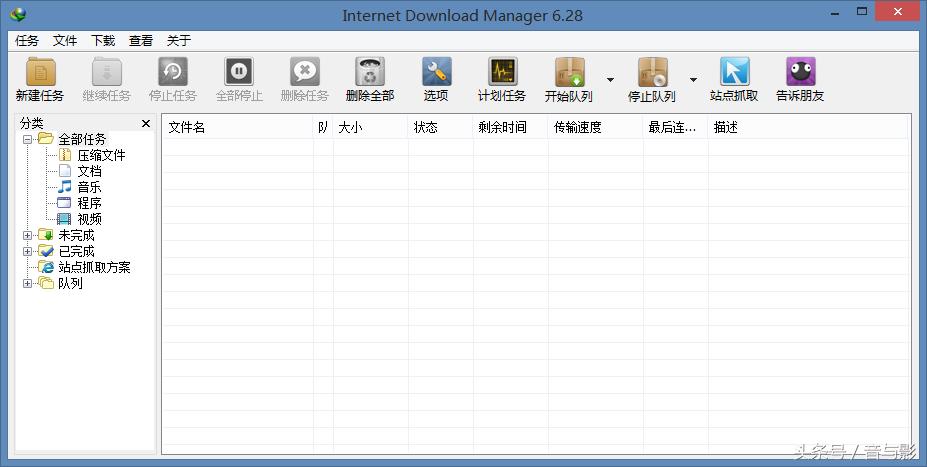Sort by the 大小 column header
Image resolution: width=927 pixels, height=467 pixels.
[370, 127]
